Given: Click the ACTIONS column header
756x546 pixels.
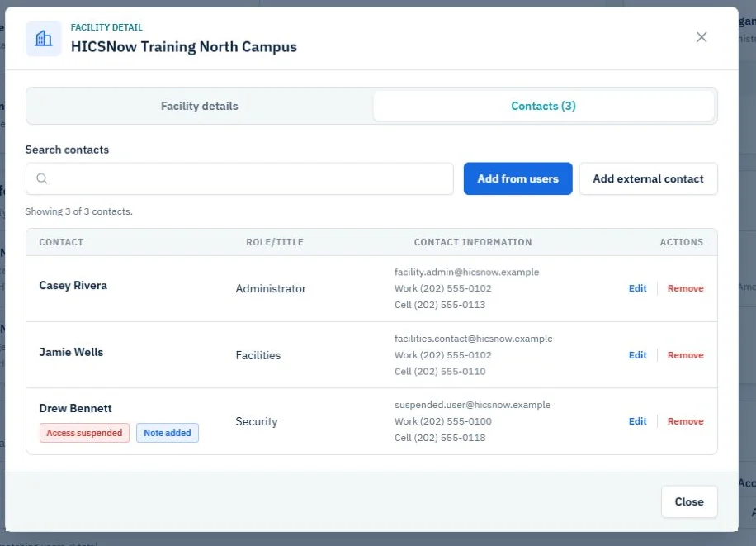Looking at the screenshot, I should pyautogui.click(x=682, y=242).
